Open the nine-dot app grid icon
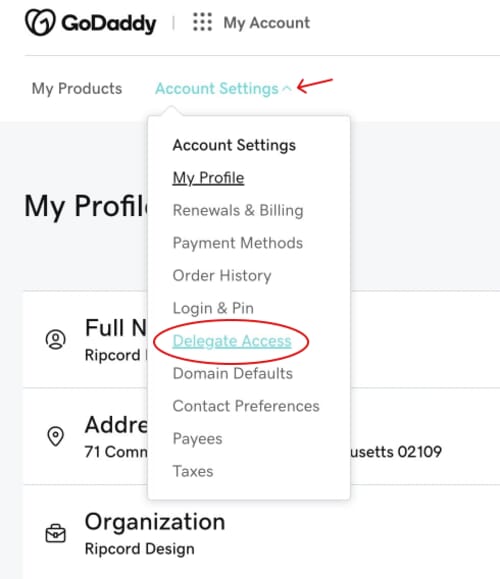Screen dimensions: 500x579 pos(202,22)
